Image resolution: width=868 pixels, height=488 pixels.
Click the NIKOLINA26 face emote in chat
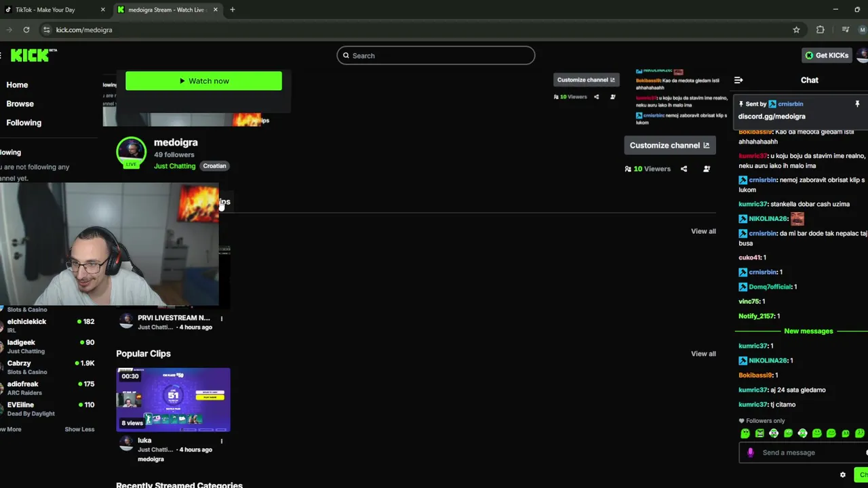(797, 218)
